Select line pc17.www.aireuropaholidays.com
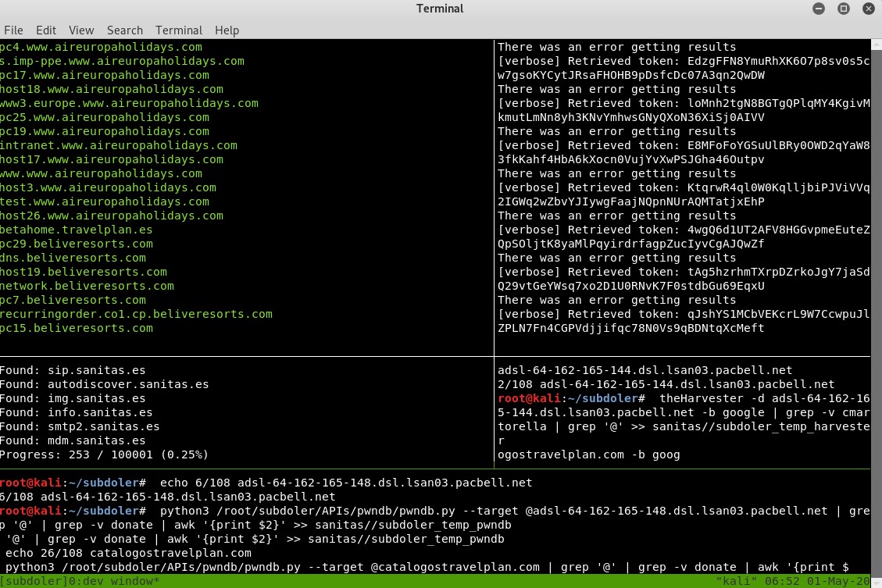The height and width of the screenshot is (588, 882). 105,75
